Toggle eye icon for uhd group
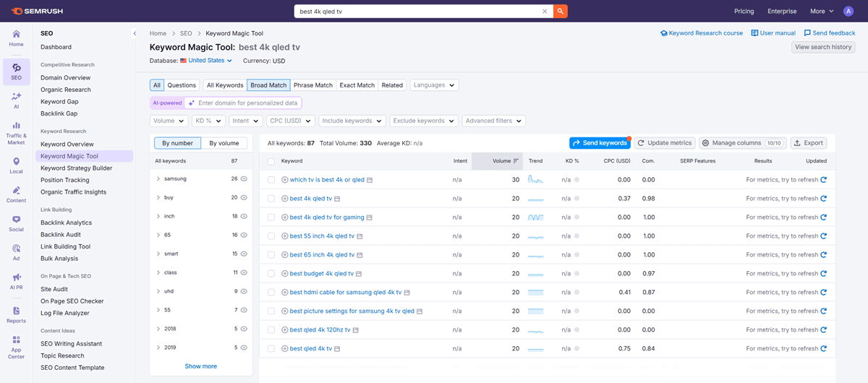 pos(244,291)
